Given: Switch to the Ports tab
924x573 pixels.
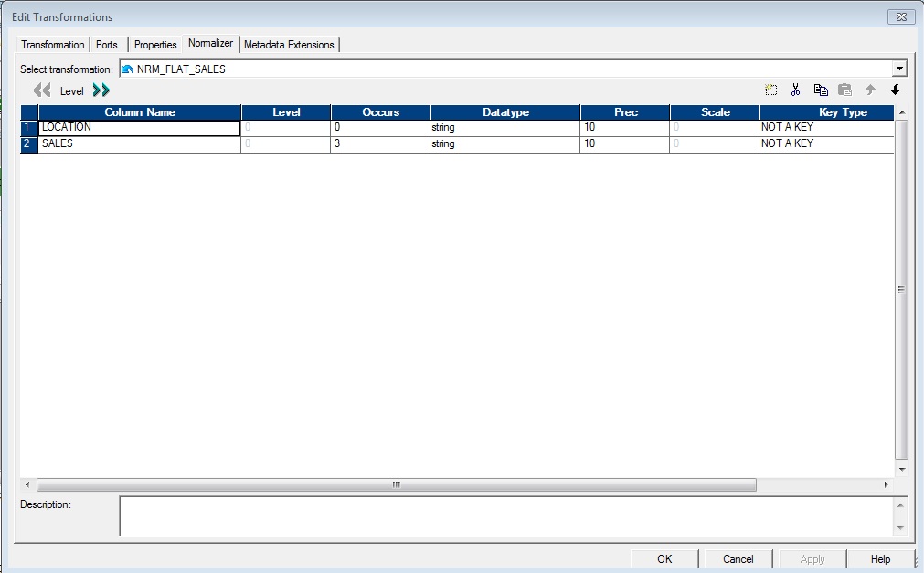Looking at the screenshot, I should click(x=106, y=44).
